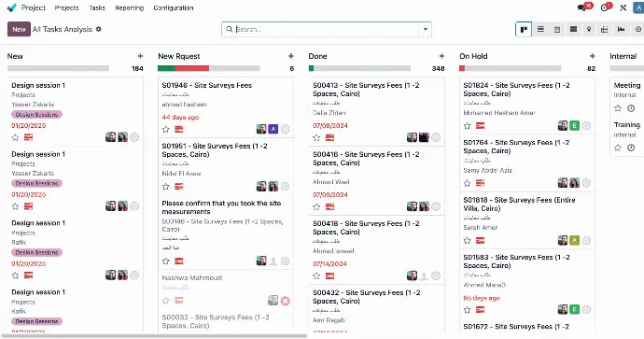This screenshot has width=644, height=339.
Task: Star the S01948 Site Surveys Fees task
Action: (x=166, y=130)
